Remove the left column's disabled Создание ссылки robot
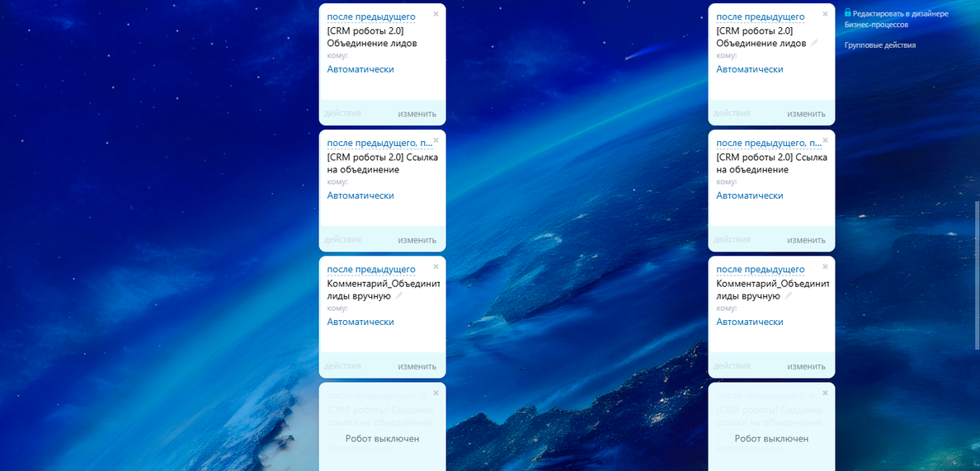The image size is (980, 471). coord(436,393)
